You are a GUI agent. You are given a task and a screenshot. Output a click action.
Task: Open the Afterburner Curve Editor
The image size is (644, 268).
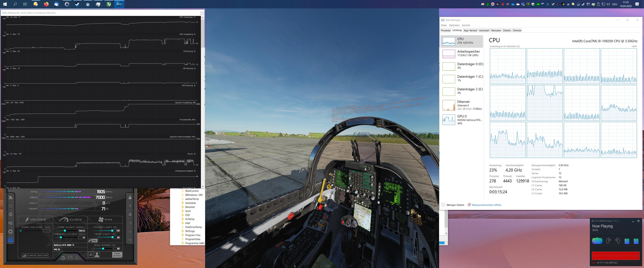pos(35,255)
